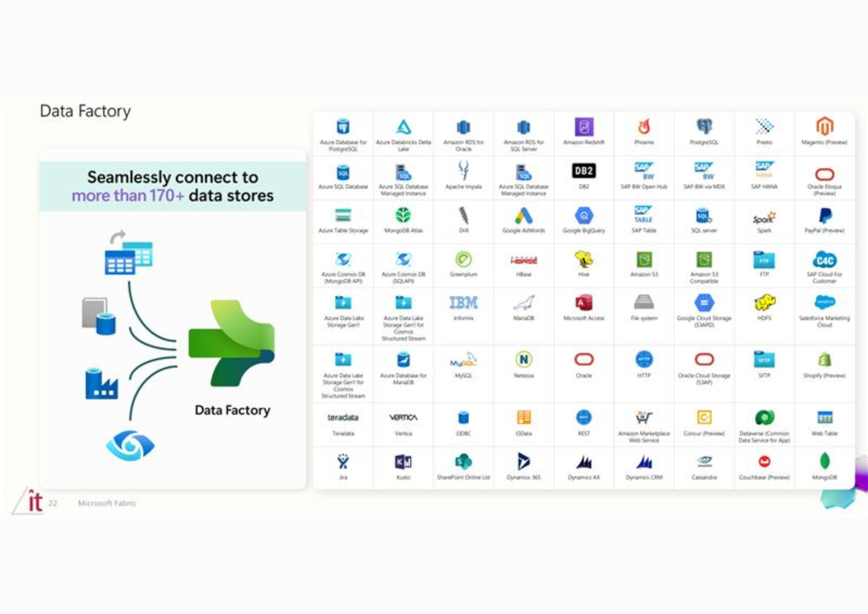Select the Google AdWords icon
This screenshot has width=868, height=614.
coord(523,215)
